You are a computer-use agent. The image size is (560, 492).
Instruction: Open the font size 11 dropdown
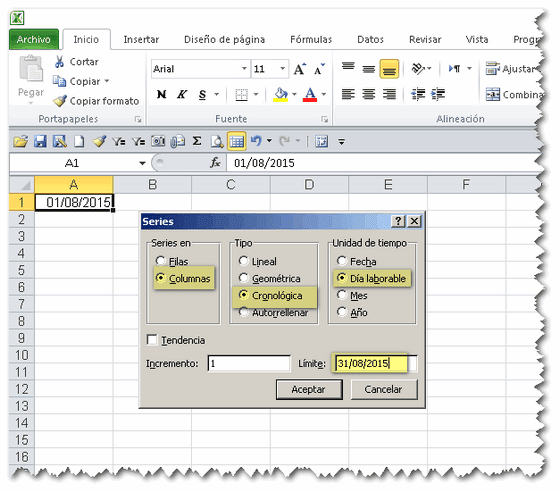tap(282, 69)
